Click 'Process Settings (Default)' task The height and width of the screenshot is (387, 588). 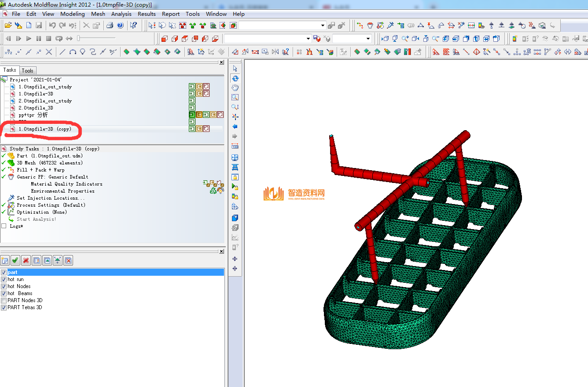point(51,205)
